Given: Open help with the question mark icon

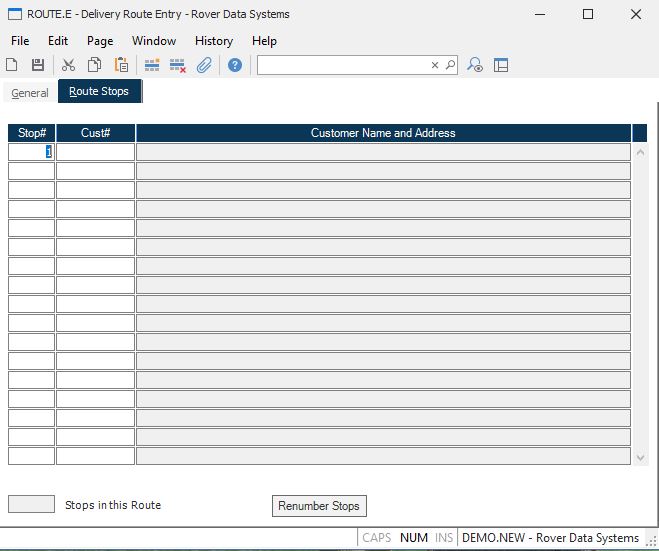Looking at the screenshot, I should 235,65.
